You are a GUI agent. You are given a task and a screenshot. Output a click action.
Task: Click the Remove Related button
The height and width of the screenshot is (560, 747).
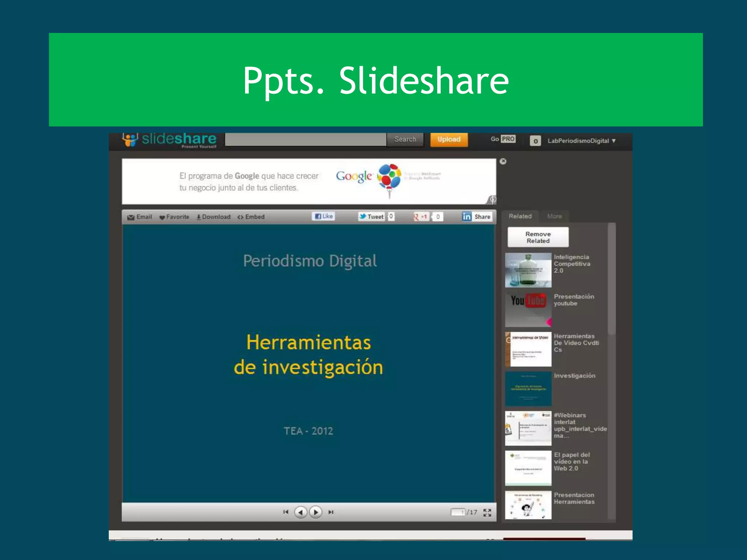click(x=538, y=237)
